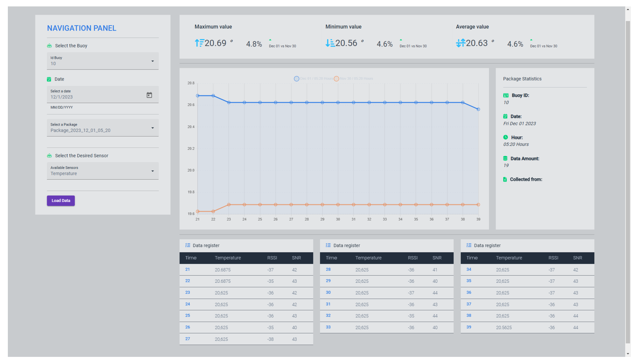
Task: Click the first Data register list icon
Action: click(188, 245)
